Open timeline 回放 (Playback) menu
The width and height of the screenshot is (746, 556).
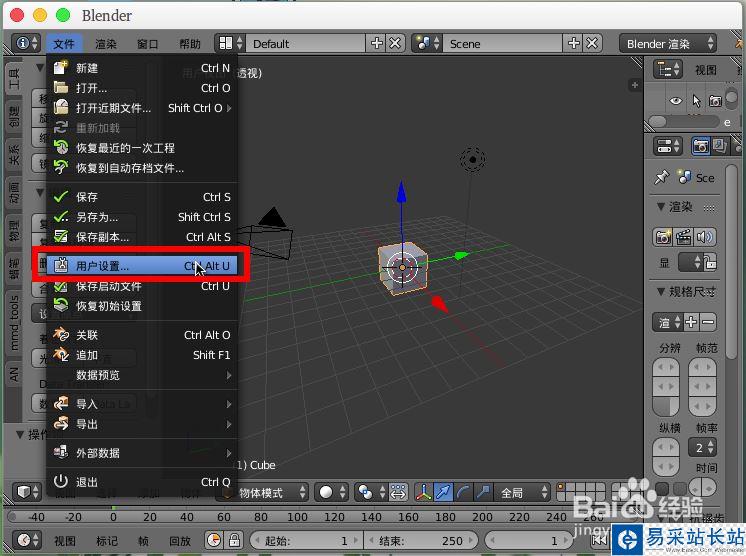pos(180,541)
